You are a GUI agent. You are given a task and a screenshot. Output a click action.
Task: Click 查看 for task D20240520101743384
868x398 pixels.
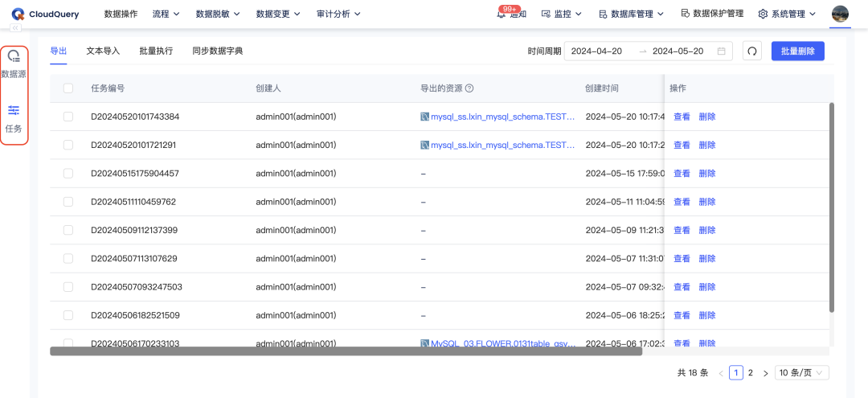(x=682, y=117)
